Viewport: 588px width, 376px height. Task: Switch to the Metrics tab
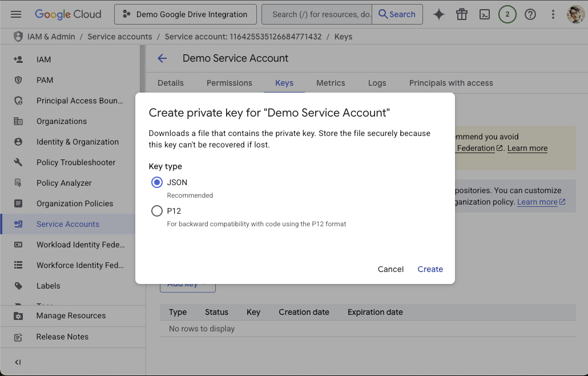pos(331,83)
